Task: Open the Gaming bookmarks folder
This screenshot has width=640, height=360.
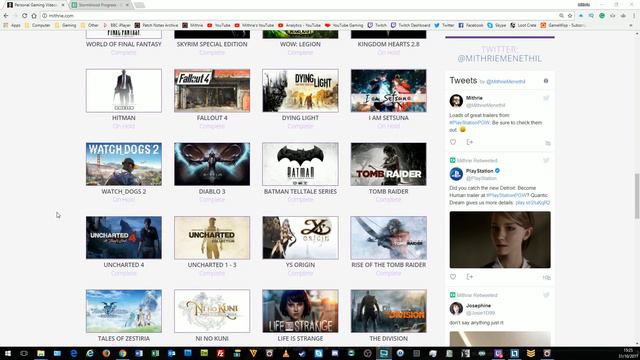Action: [x=65, y=25]
